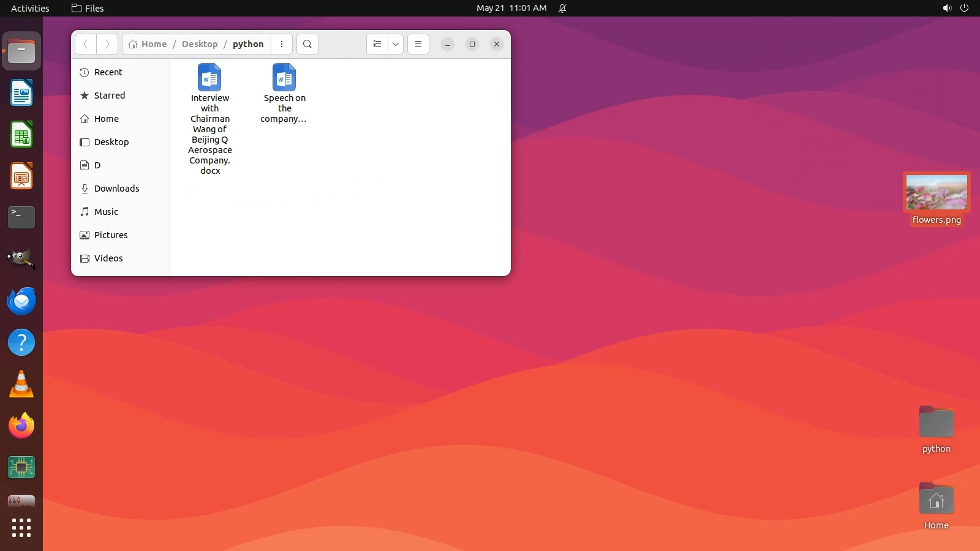
Task: Go forward with the forward arrow
Action: 107,44
